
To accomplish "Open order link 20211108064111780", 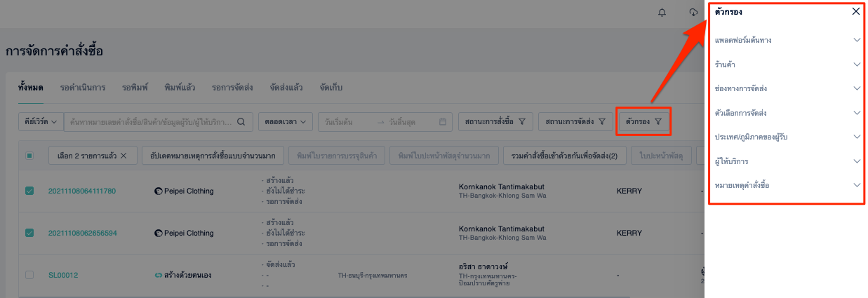I will (x=82, y=191).
